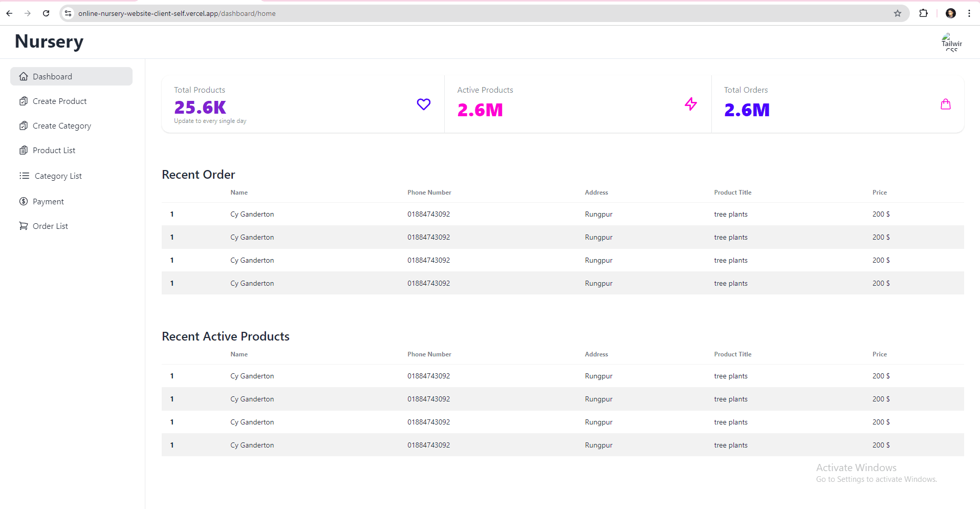The image size is (980, 509).
Task: Click the Chrome profile avatar
Action: tap(950, 13)
